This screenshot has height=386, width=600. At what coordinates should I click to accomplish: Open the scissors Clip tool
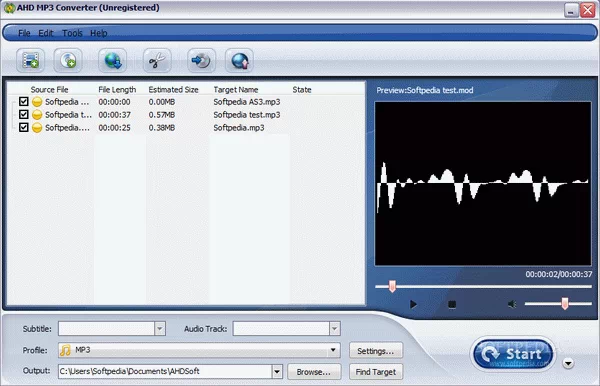[157, 60]
